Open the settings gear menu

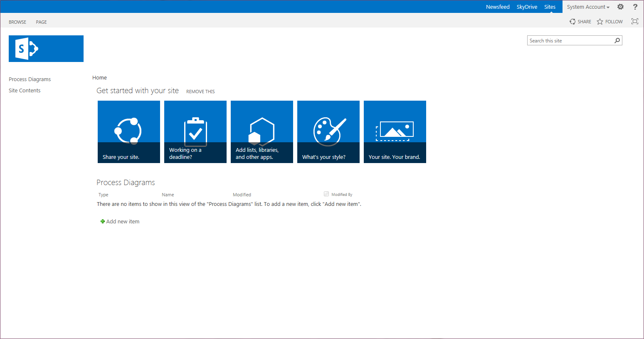click(x=620, y=7)
